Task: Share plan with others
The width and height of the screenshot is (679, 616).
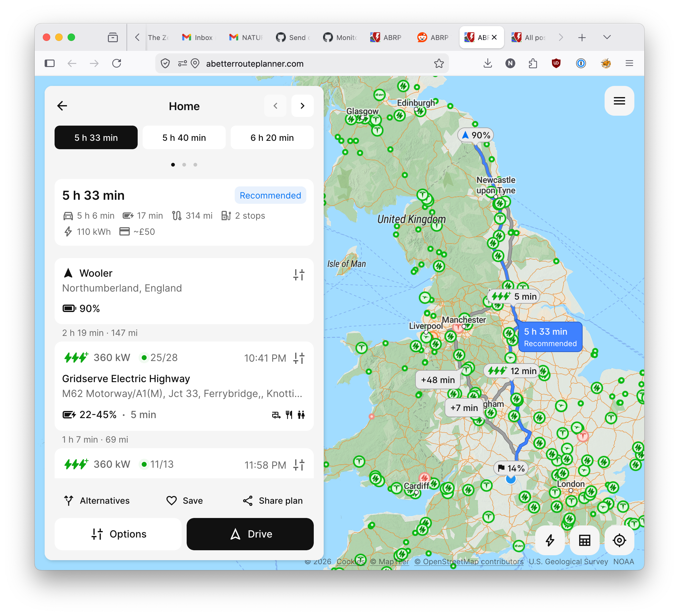Action: [273, 501]
